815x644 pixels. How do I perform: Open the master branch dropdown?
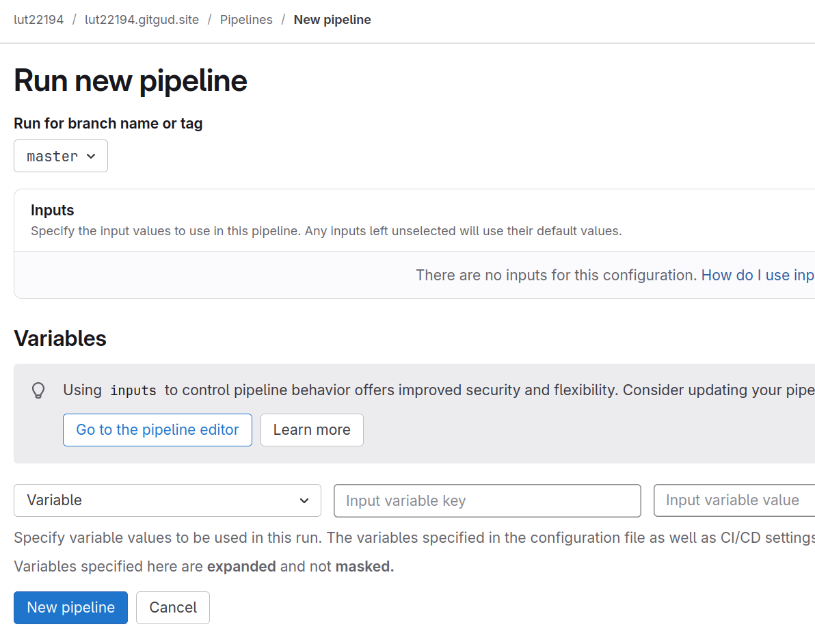tap(61, 156)
